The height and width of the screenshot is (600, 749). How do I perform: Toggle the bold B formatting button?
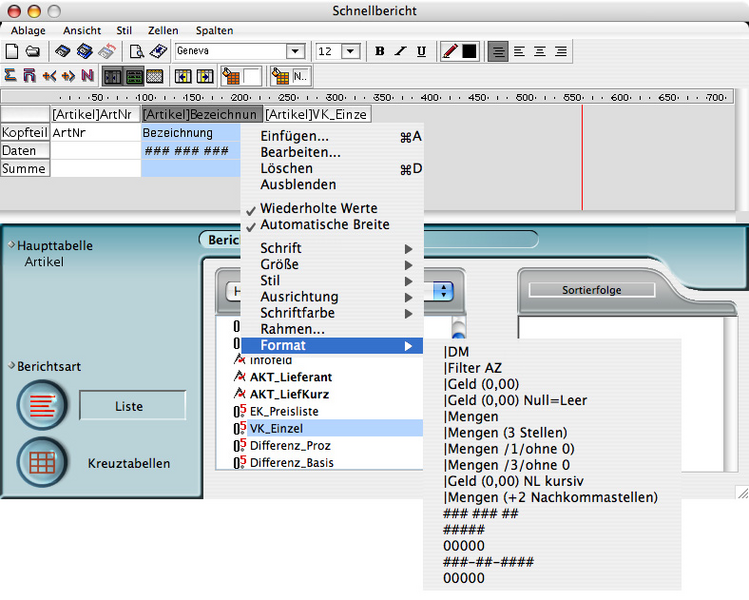[379, 51]
